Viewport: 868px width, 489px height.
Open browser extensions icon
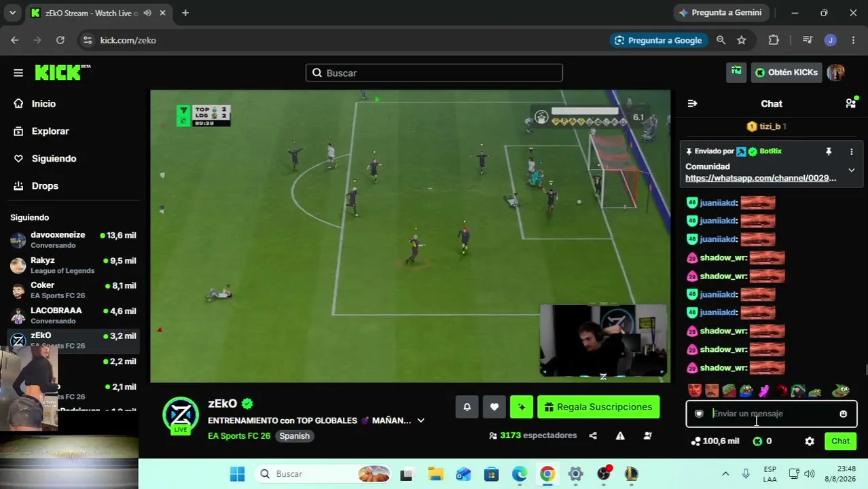click(x=774, y=40)
